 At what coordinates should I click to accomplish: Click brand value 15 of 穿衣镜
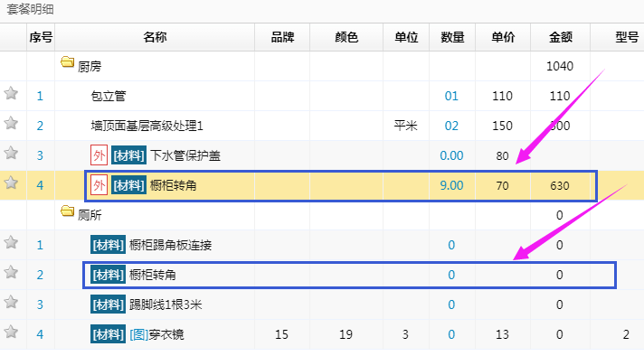tap(282, 334)
